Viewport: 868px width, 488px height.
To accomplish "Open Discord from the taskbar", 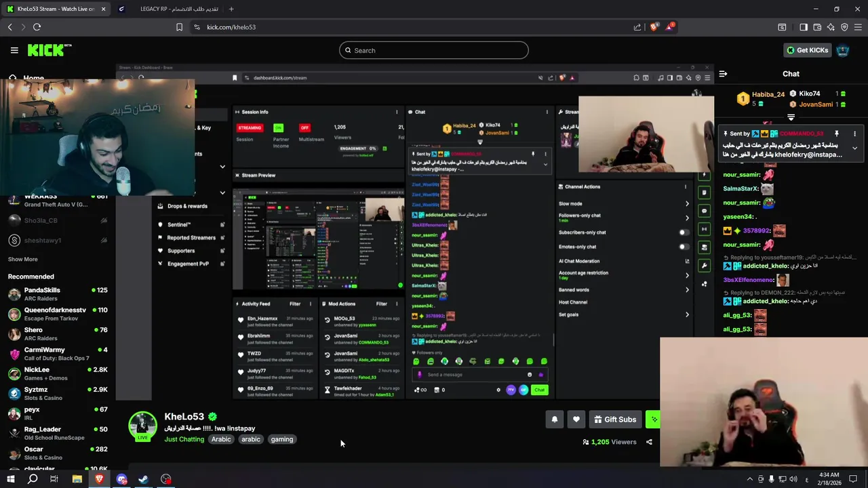I will pyautogui.click(x=121, y=479).
